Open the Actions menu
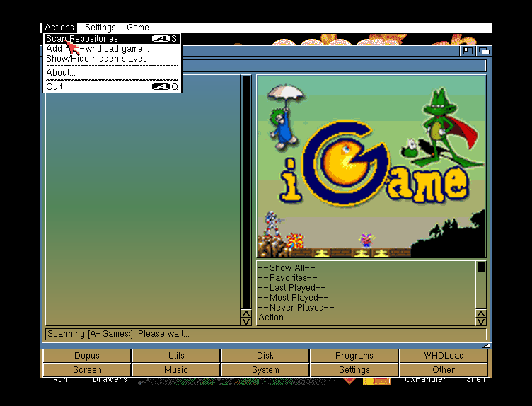 pyautogui.click(x=59, y=28)
